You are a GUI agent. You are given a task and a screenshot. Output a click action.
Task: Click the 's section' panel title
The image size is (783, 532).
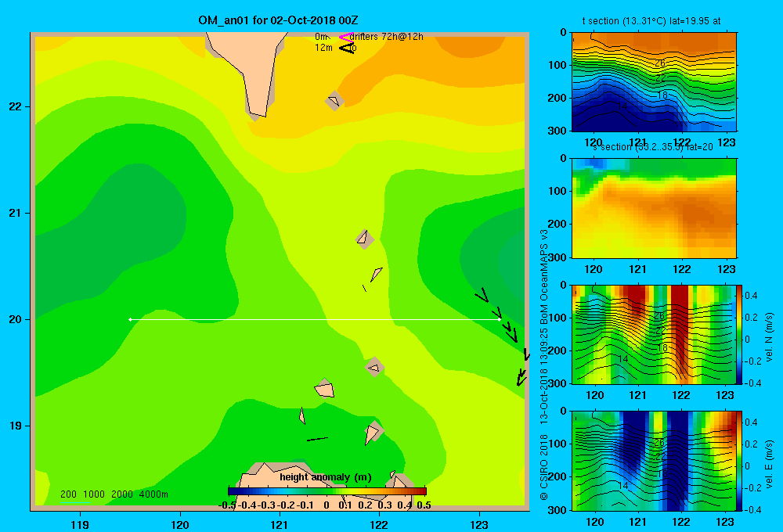tap(653, 147)
